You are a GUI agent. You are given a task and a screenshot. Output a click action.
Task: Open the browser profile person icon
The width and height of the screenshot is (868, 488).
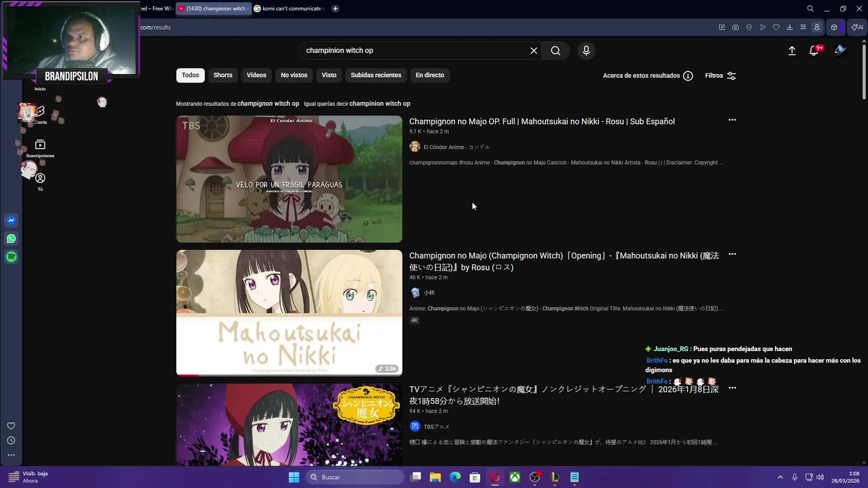[x=817, y=27]
